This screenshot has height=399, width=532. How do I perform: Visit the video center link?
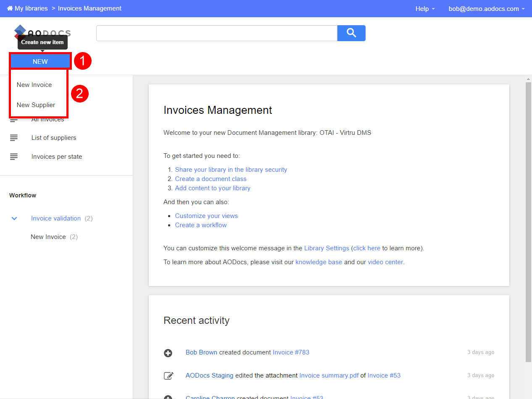click(385, 262)
